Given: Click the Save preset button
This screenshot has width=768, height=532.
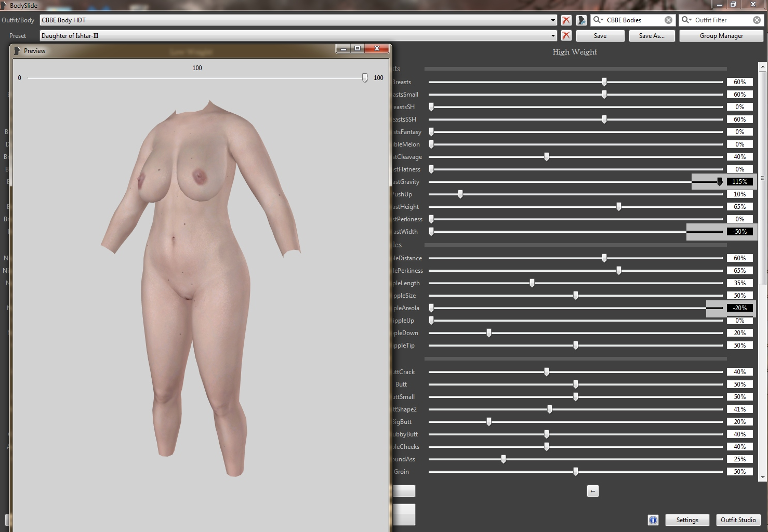Looking at the screenshot, I should (x=600, y=36).
